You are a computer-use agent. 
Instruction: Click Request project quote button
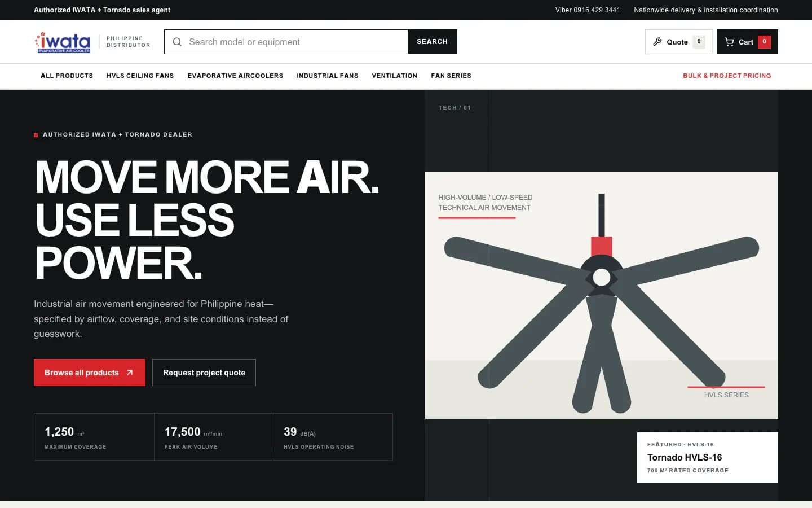click(x=204, y=373)
